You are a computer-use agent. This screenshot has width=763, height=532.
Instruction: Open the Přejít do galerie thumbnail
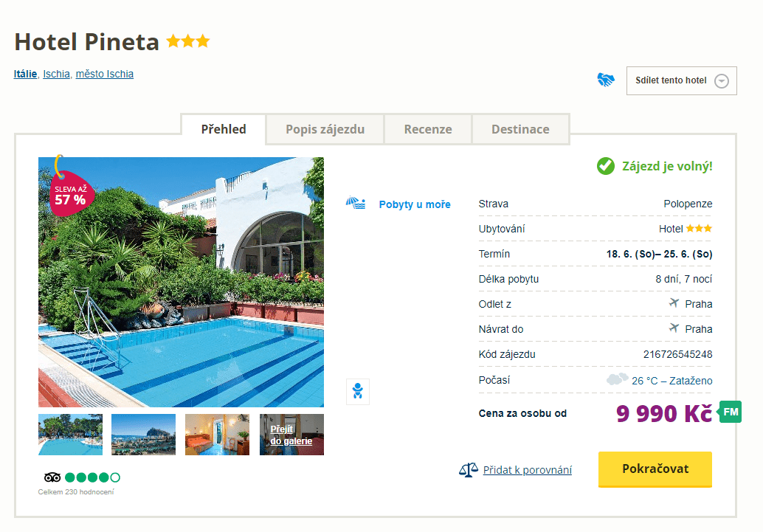tap(291, 435)
